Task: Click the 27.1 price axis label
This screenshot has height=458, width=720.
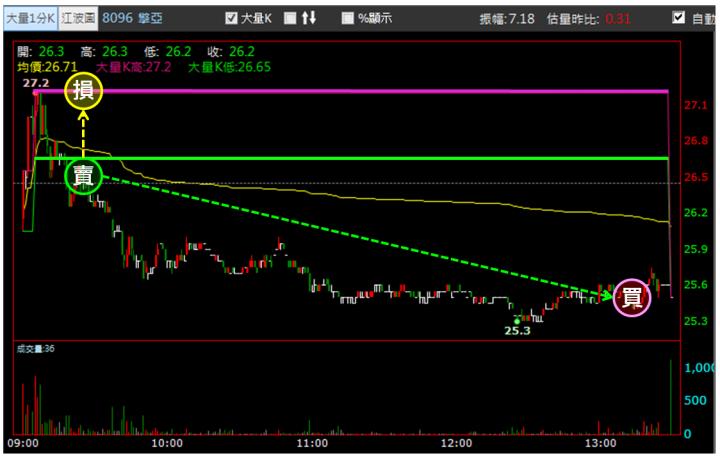Action: click(x=696, y=105)
